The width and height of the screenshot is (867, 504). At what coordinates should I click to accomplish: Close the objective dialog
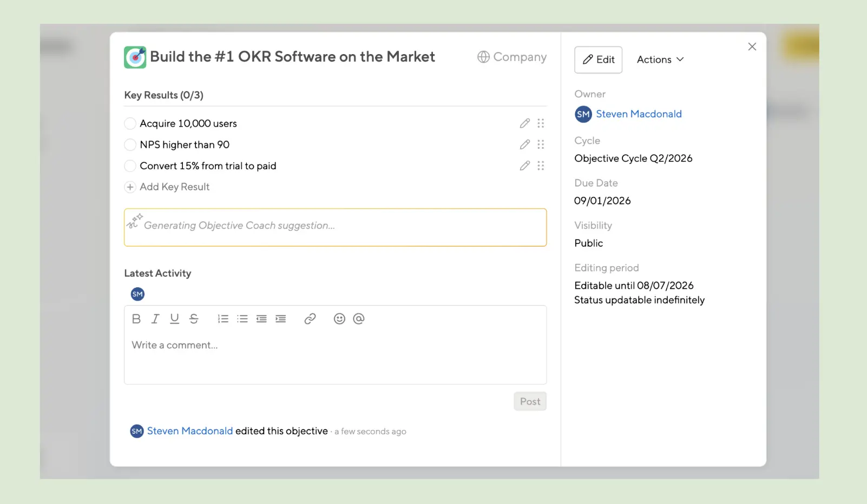click(752, 47)
